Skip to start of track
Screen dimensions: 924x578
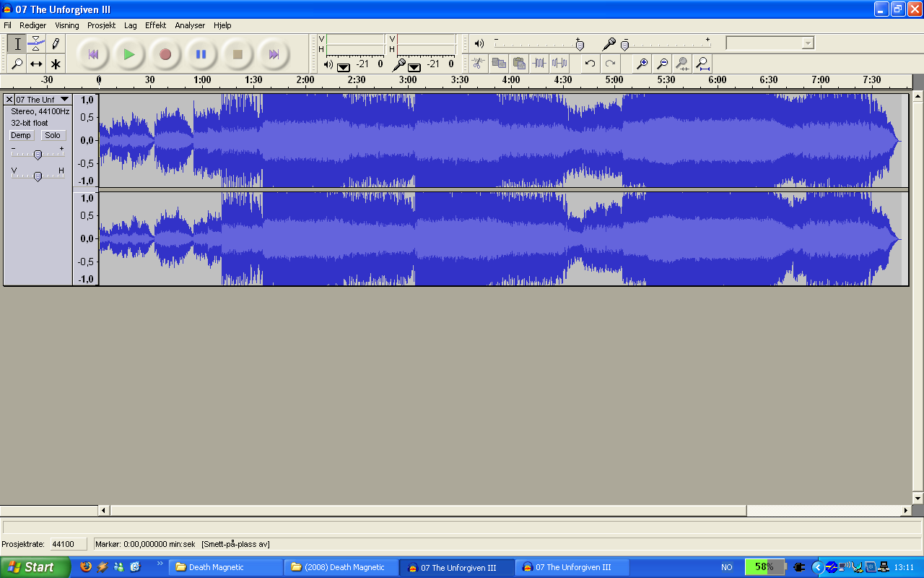click(x=93, y=54)
